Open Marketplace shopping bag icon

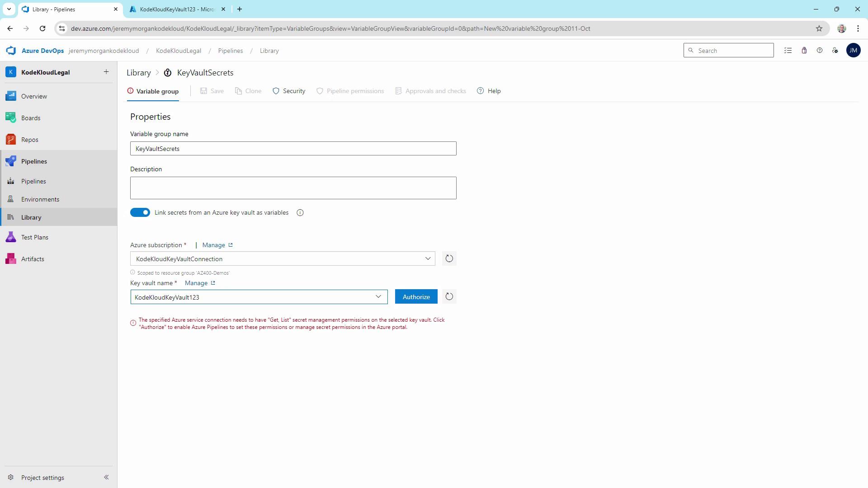[804, 51]
